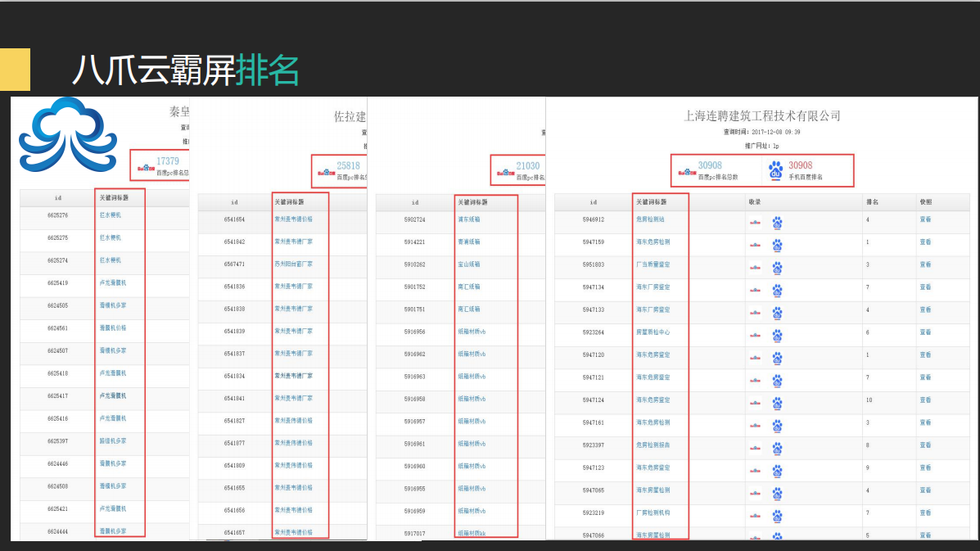This screenshot has height=551, width=980.
Task: Click the Baidu PC icon in row 5946912
Action: click(x=755, y=223)
